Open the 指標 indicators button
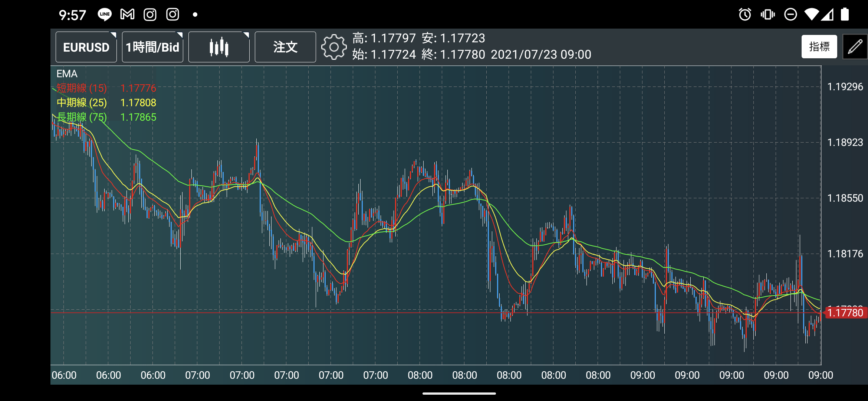Image resolution: width=868 pixels, height=401 pixels. coord(819,47)
